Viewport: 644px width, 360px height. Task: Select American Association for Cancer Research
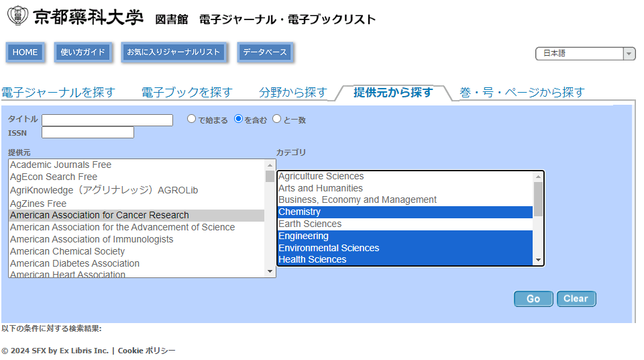tap(137, 215)
